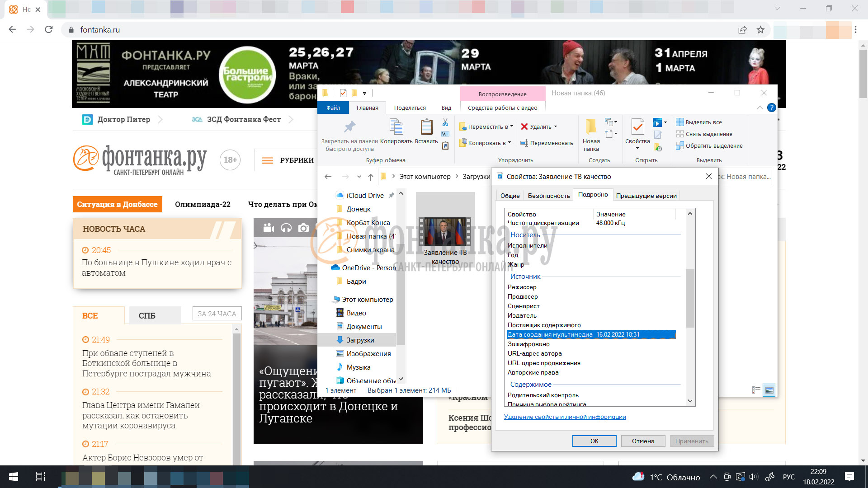Copy path icon below scissors

445,134
